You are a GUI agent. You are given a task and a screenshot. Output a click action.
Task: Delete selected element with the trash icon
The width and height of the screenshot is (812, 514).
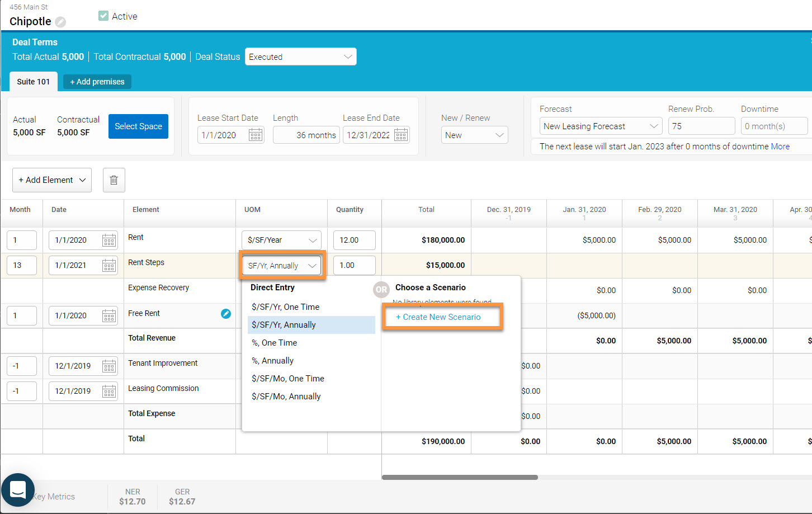click(x=114, y=180)
